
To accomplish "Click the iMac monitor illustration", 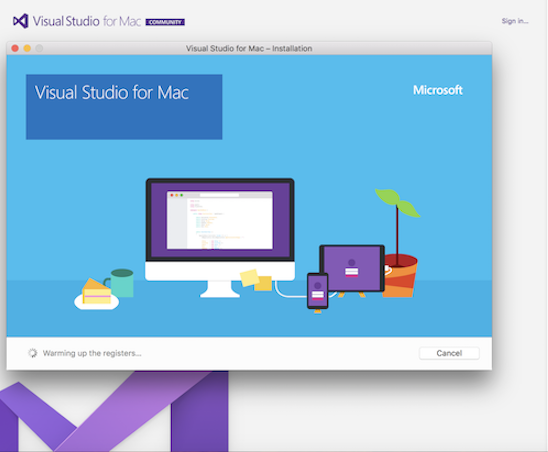I will pyautogui.click(x=220, y=238).
